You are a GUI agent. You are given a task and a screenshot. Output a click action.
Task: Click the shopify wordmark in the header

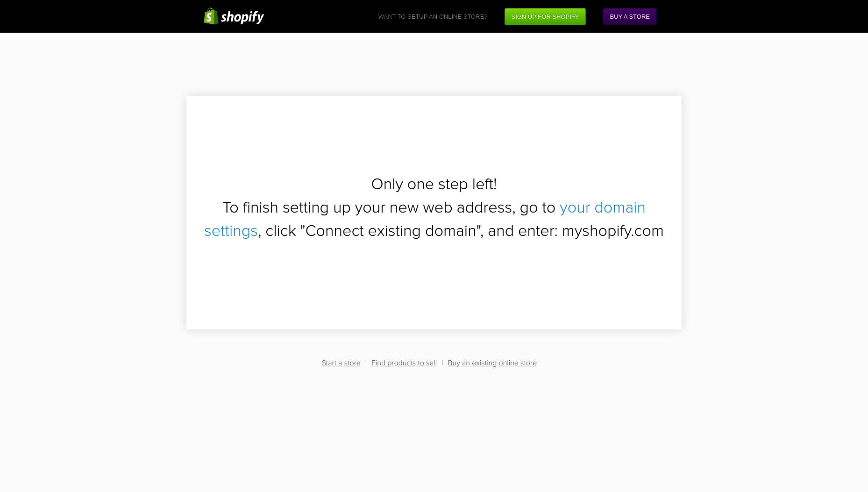coord(242,17)
